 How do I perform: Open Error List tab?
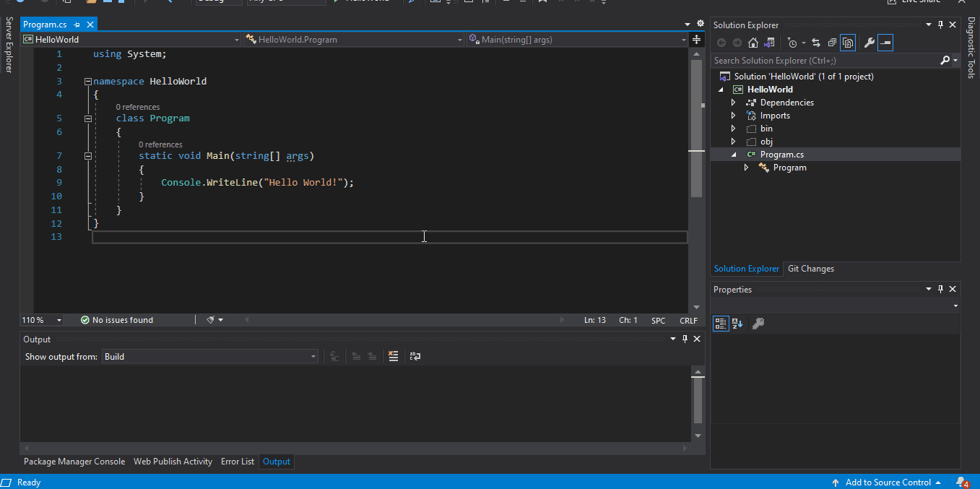[238, 462]
